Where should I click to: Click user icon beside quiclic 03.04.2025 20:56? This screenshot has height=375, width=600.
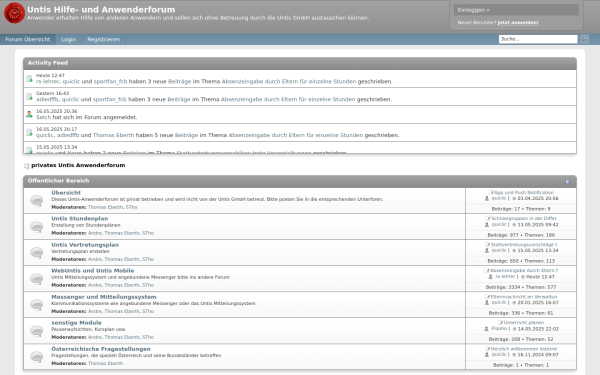487,199
